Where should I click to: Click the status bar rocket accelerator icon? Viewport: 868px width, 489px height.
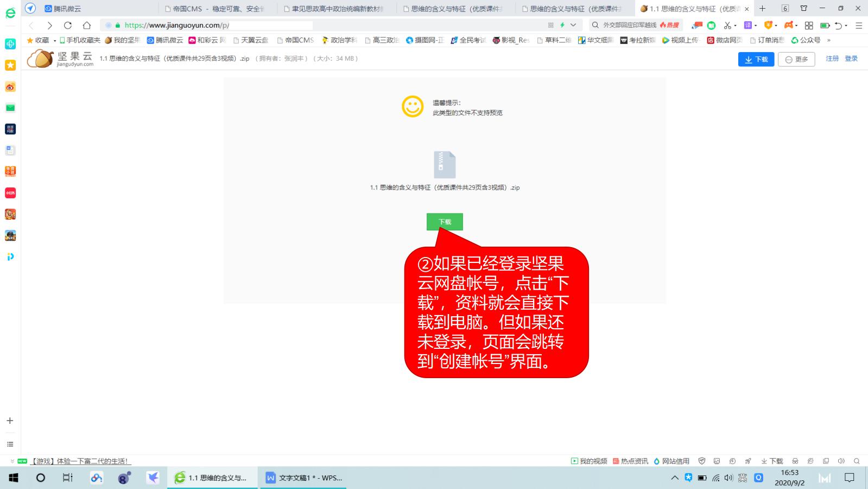click(x=748, y=461)
